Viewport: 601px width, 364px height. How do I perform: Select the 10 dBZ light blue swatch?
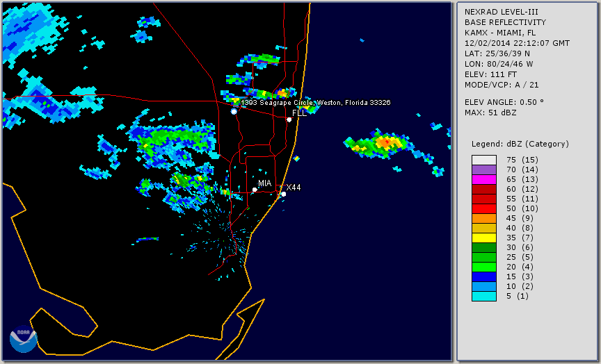[x=484, y=286]
